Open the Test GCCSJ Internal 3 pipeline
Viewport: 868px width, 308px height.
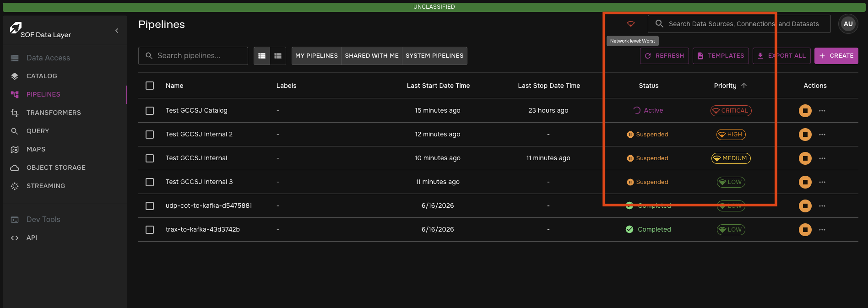coord(199,182)
